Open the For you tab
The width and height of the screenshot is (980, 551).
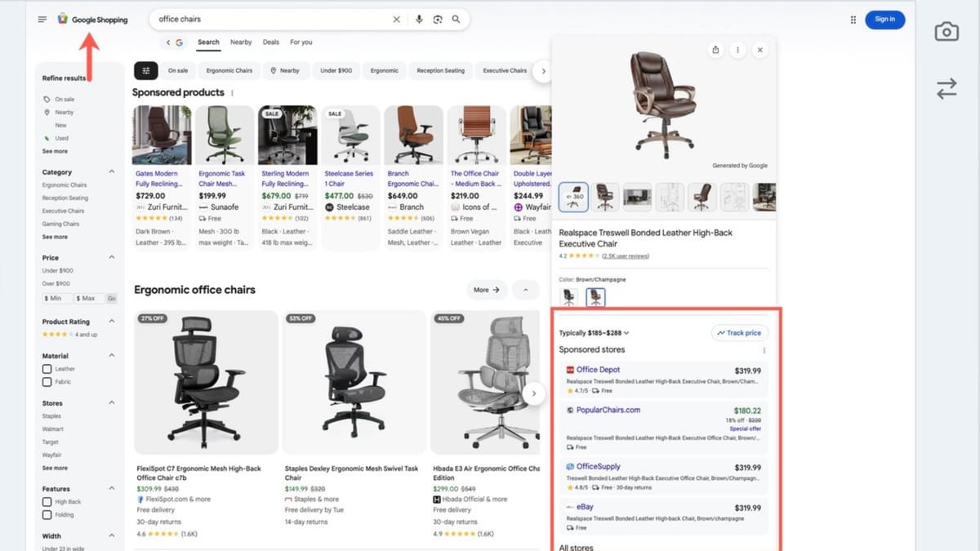(x=301, y=42)
